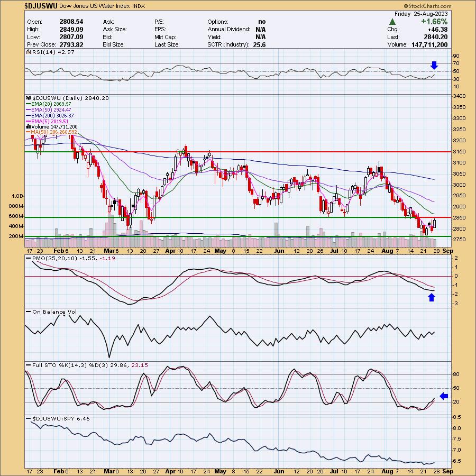Click the 90 label on the RSI scale

pos(456,56)
